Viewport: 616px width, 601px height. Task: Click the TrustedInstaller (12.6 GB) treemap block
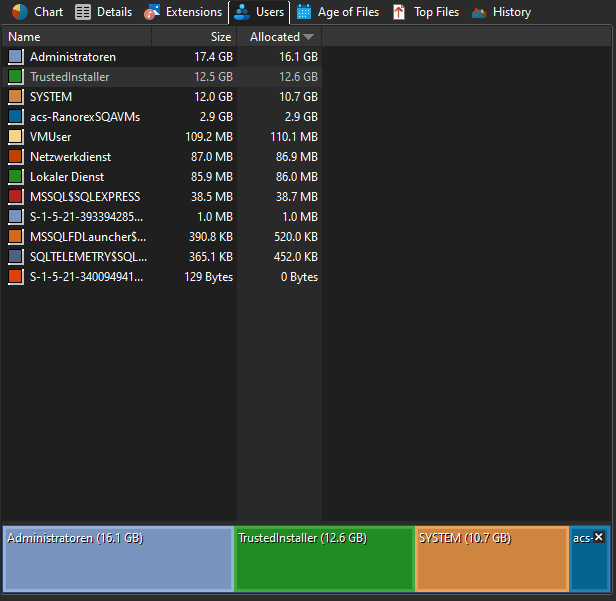click(x=324, y=559)
